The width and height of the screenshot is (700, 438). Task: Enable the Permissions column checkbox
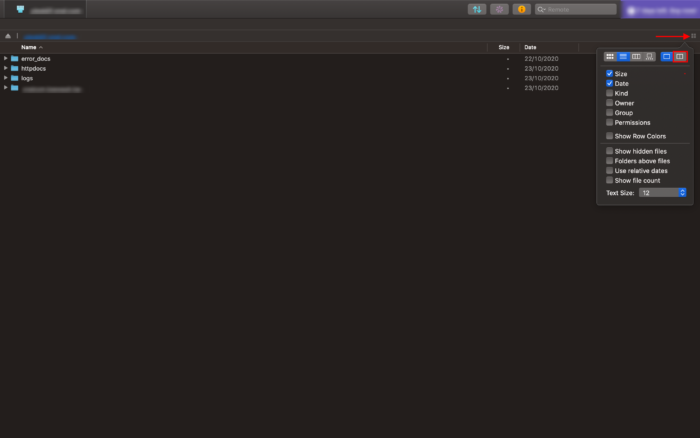click(x=610, y=123)
